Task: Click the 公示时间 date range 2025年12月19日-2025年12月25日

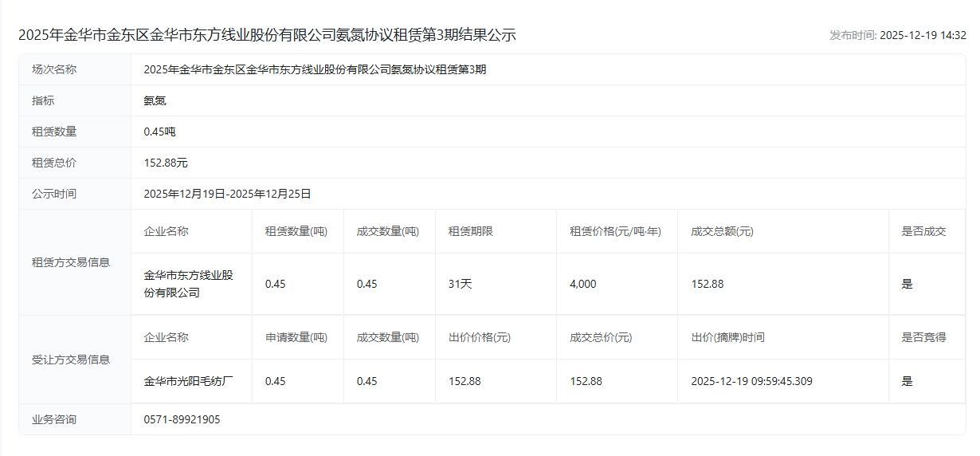Action: (x=227, y=194)
